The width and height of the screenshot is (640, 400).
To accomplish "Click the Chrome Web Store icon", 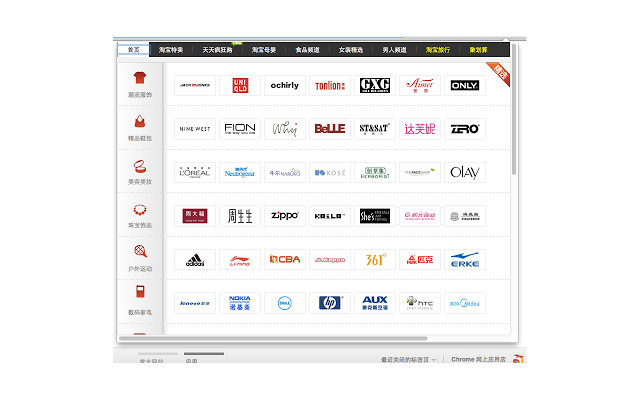I will [518, 359].
